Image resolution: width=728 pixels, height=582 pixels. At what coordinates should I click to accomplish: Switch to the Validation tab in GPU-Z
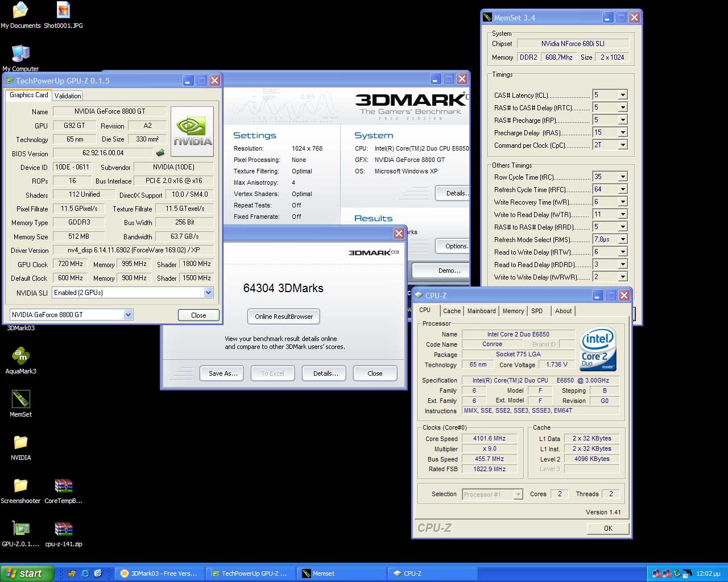[68, 96]
